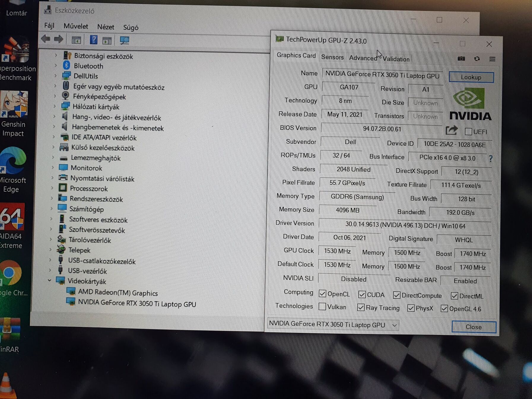Toggle the DirectCompute checkbox
Screen dimensions: 532x399
click(397, 295)
